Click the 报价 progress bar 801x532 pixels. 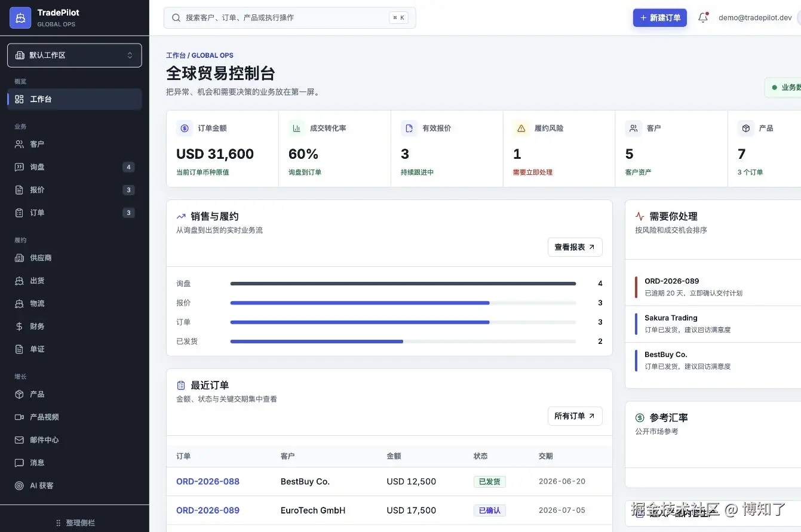403,303
